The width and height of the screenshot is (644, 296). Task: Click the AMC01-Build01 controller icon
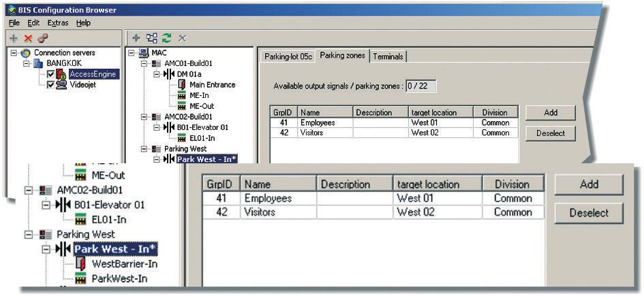click(157, 63)
